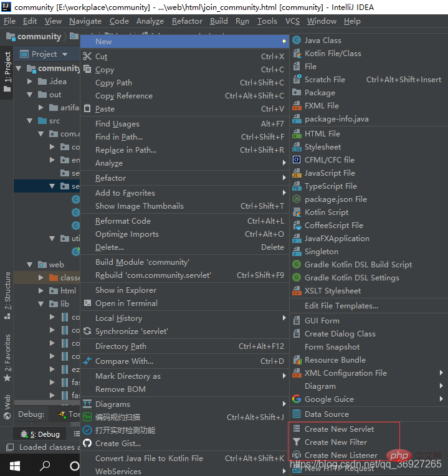Click the JavaScript File icon
Screen dimensions: 448x476
(297, 173)
